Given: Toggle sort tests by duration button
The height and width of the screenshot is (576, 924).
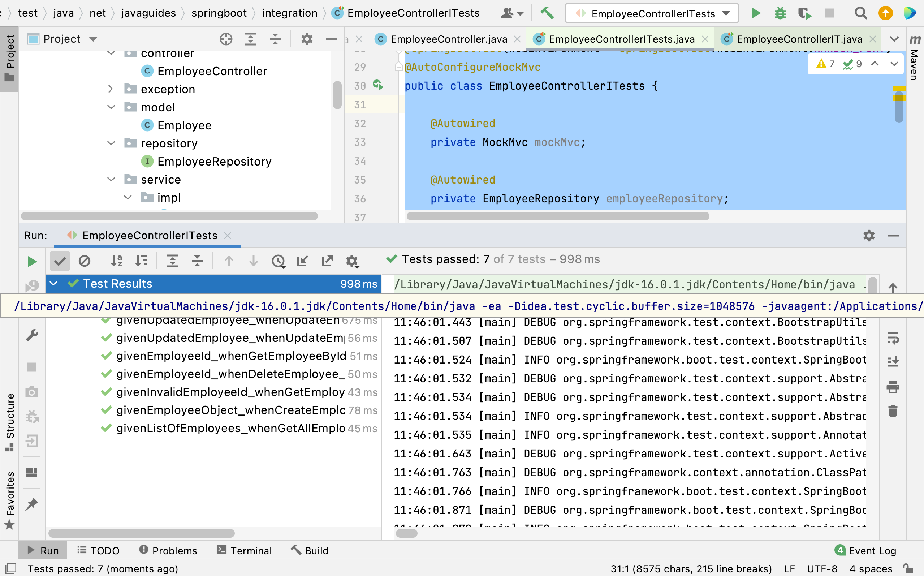Looking at the screenshot, I should tap(141, 261).
